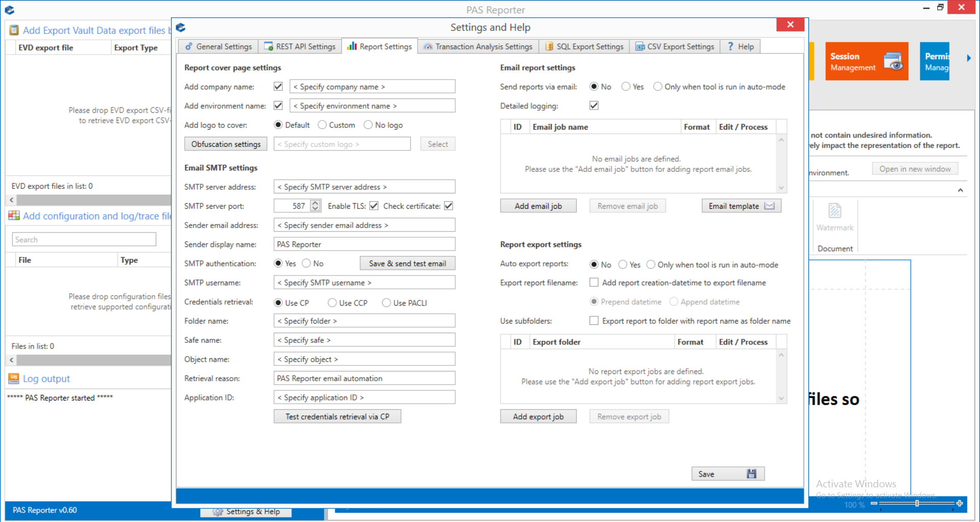Click the Sender email address field
980x522 pixels.
(x=364, y=225)
